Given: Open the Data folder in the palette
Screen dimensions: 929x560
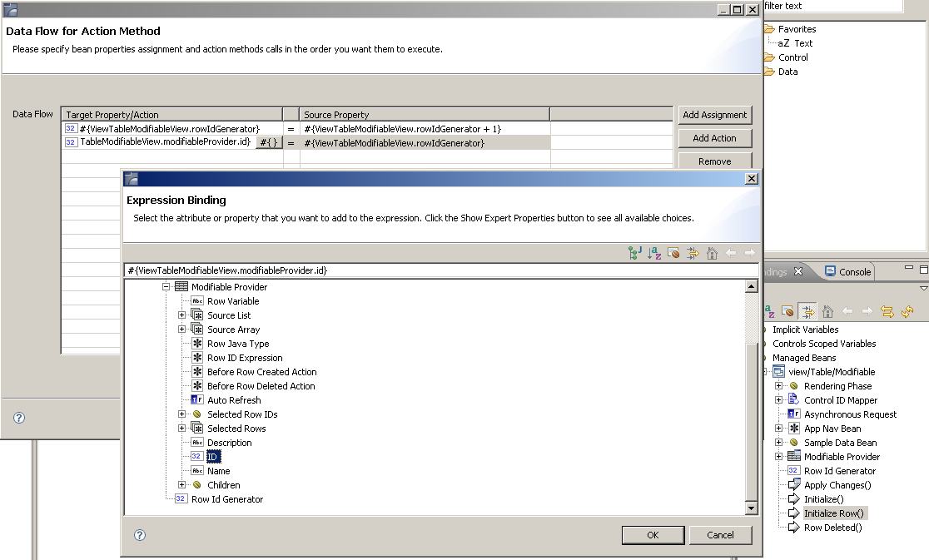Looking at the screenshot, I should 787,72.
